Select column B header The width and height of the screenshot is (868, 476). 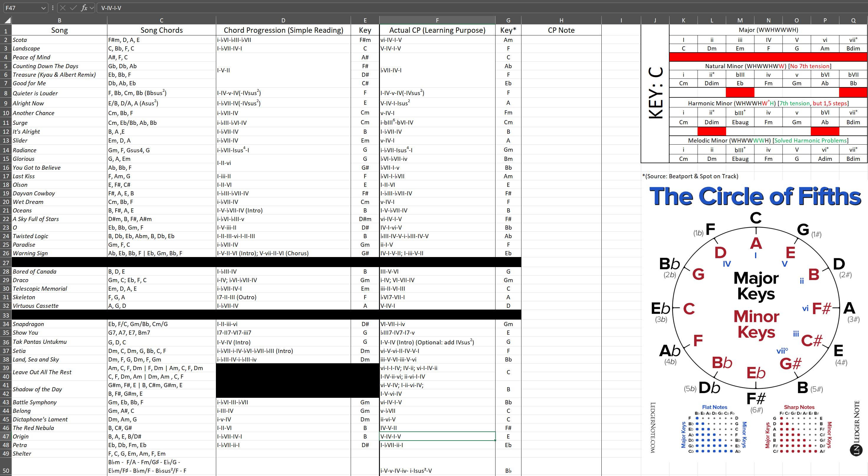(60, 20)
